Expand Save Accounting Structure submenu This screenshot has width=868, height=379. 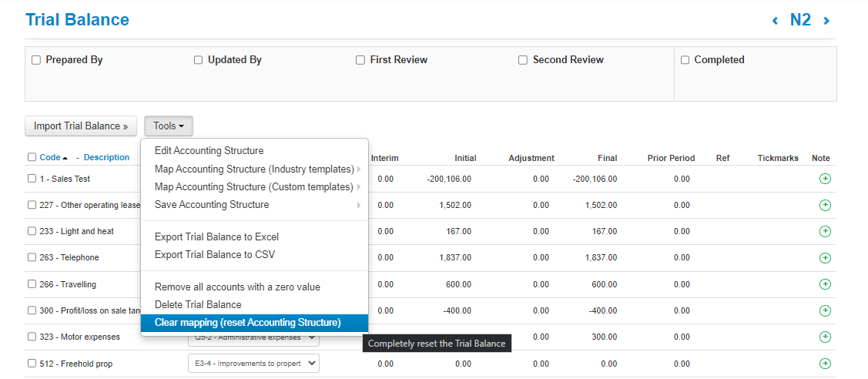255,205
